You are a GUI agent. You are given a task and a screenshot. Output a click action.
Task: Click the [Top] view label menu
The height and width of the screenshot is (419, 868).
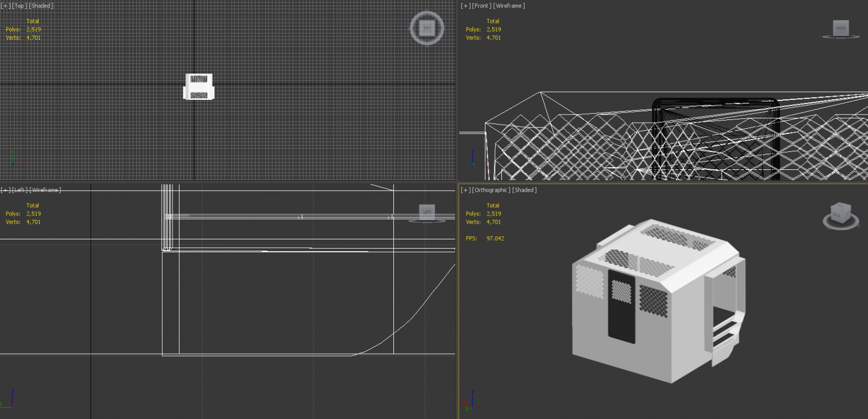pos(20,6)
